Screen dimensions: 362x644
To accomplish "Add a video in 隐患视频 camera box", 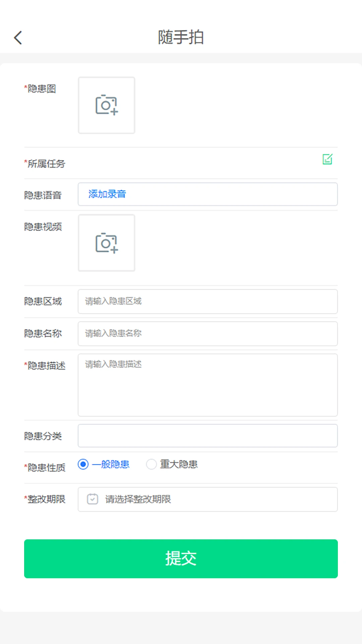I will click(x=107, y=243).
